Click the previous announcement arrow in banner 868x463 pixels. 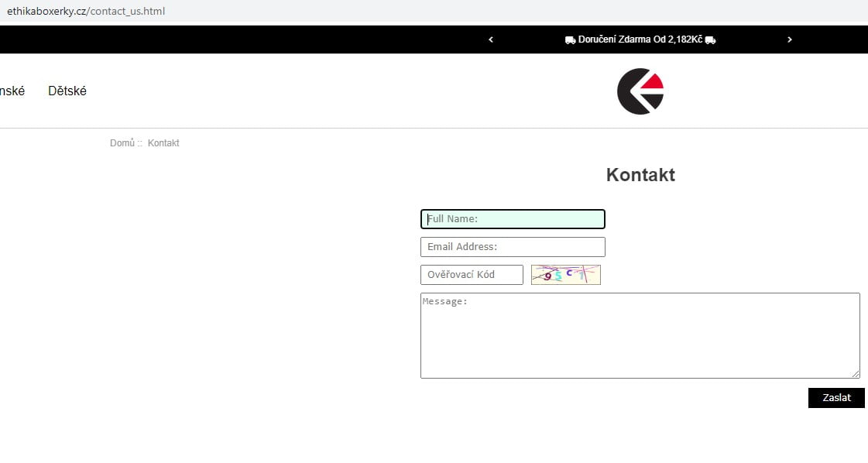pos(491,39)
